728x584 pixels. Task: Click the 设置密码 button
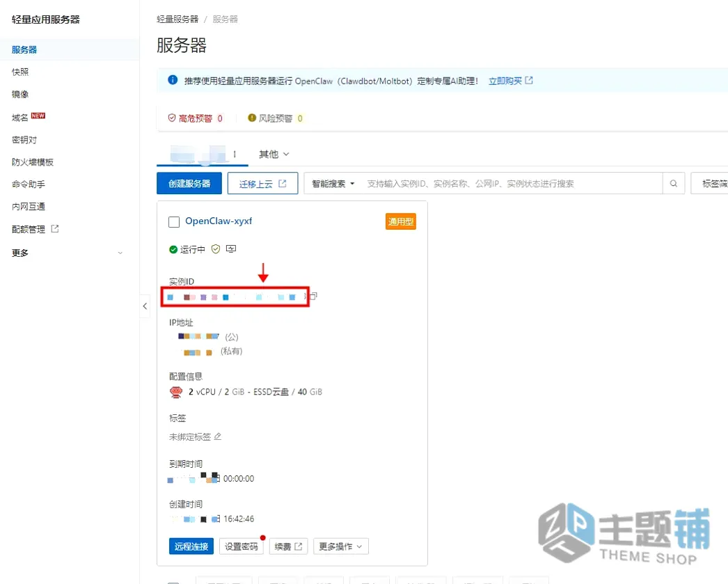point(242,546)
